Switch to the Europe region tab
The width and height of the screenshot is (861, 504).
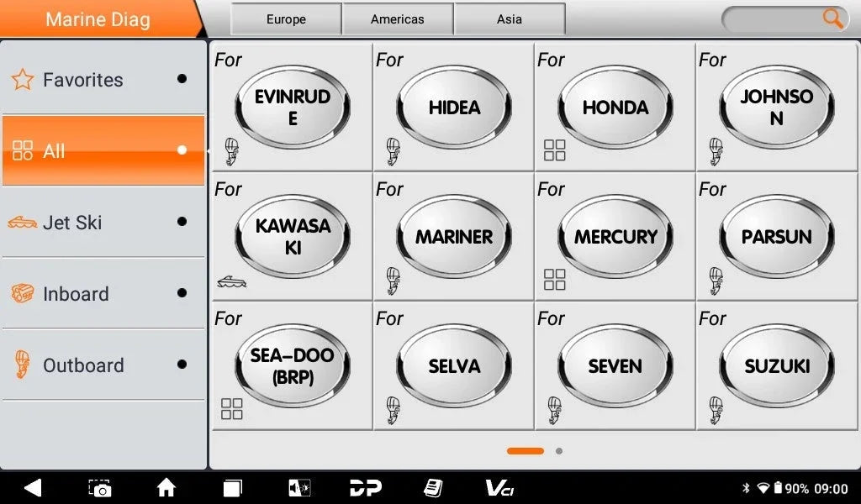286,19
